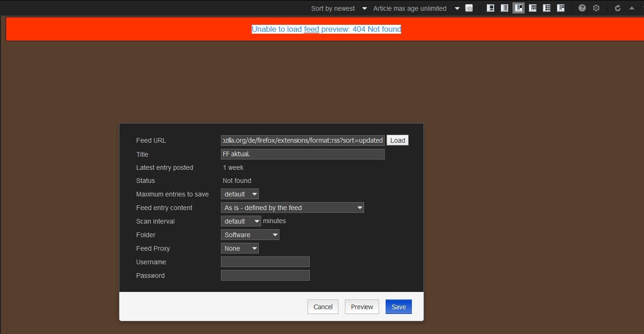Click into the Username input field
The width and height of the screenshot is (644, 334).
tap(265, 262)
